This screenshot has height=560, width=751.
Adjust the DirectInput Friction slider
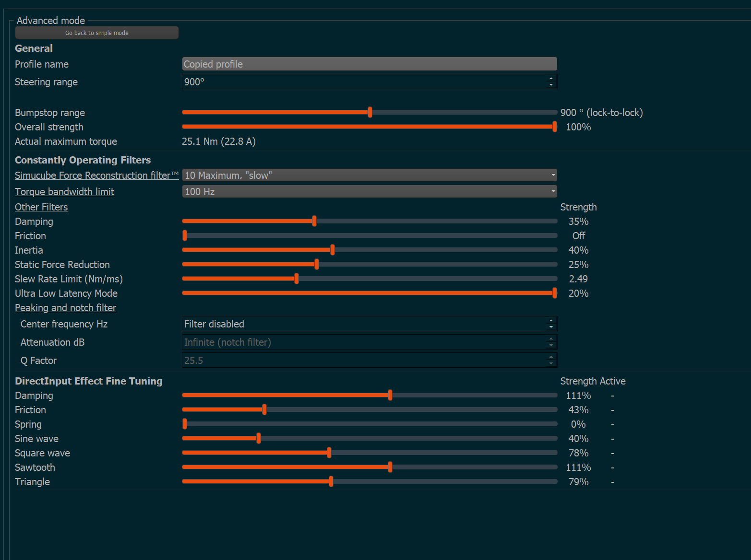370,409
